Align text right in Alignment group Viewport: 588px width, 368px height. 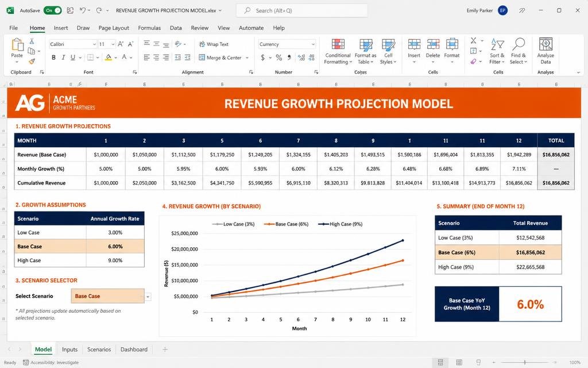pos(166,57)
